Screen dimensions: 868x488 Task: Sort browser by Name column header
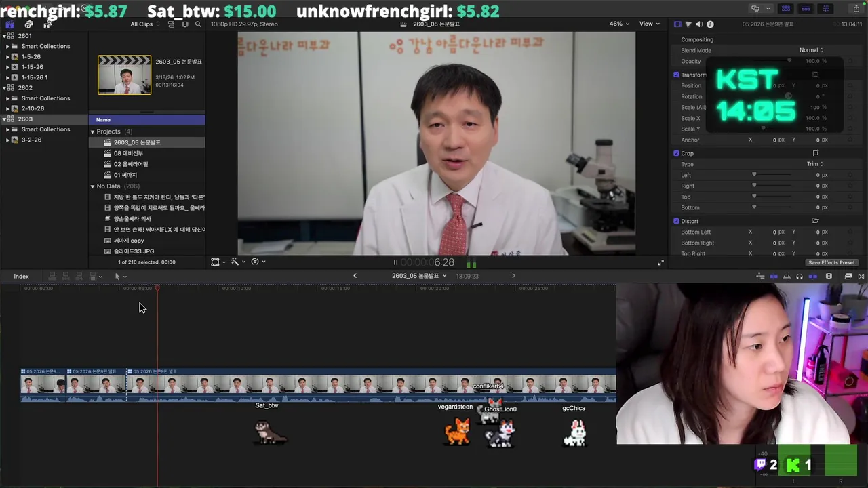pyautogui.click(x=146, y=120)
